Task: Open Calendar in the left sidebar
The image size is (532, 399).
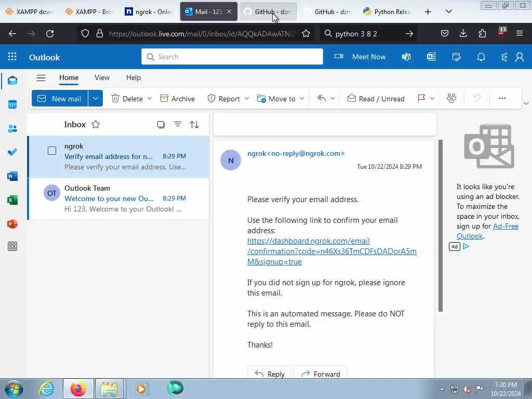Action: [12, 104]
